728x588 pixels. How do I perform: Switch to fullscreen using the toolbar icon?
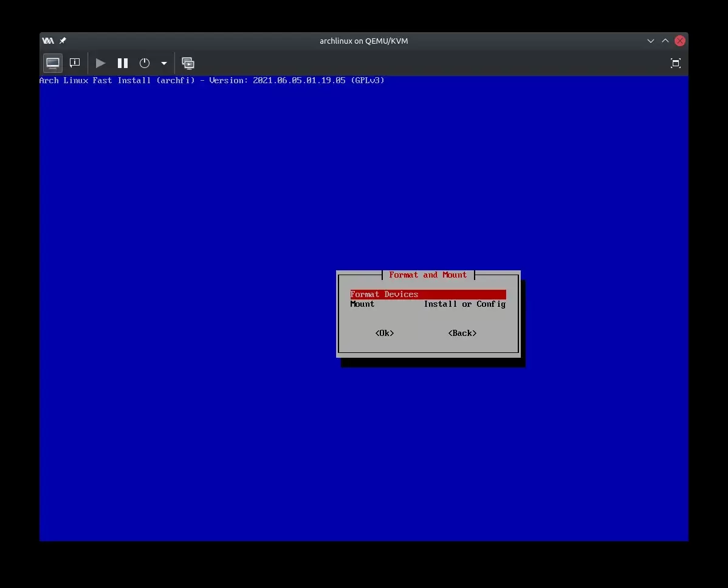[675, 63]
